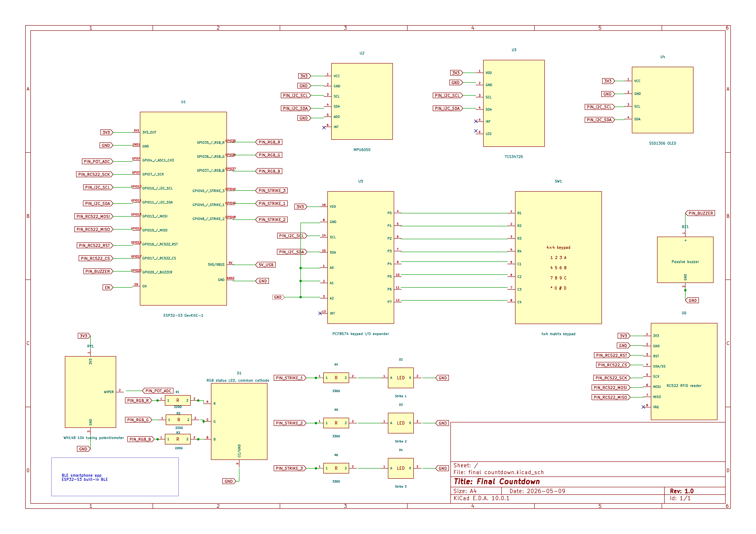Click the 'Date: 2026-05-09' title block field
Screen dimensions: 756x534
click(x=537, y=491)
